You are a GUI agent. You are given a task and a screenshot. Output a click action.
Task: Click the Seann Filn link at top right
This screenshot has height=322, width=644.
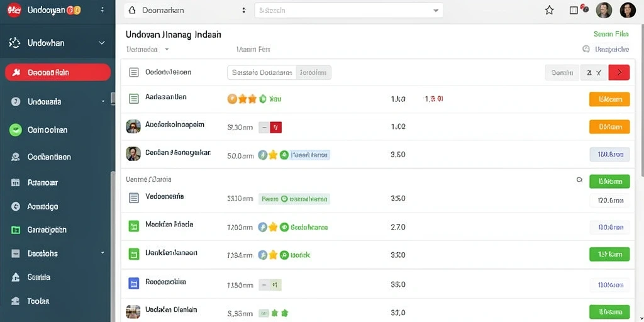click(611, 34)
